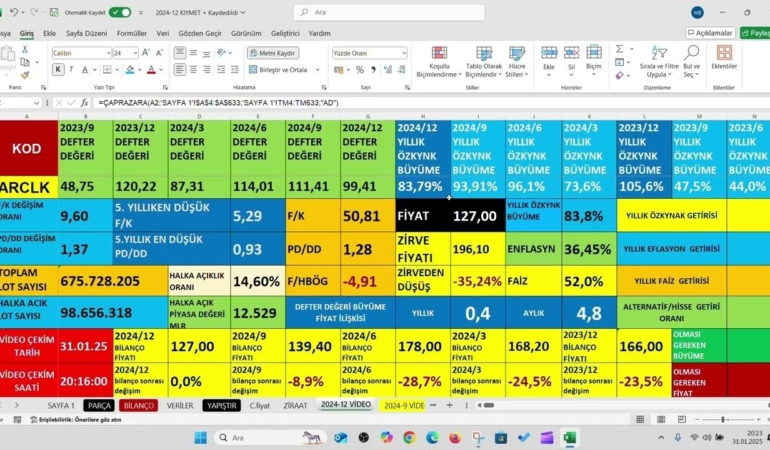Click the Paylaş share button
770x450 pixels.
pos(757,33)
